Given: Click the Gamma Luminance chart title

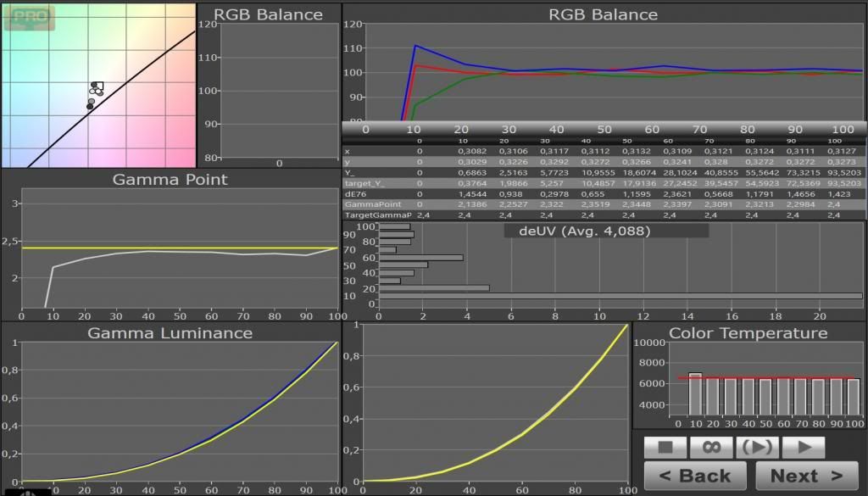Looking at the screenshot, I should point(170,333).
